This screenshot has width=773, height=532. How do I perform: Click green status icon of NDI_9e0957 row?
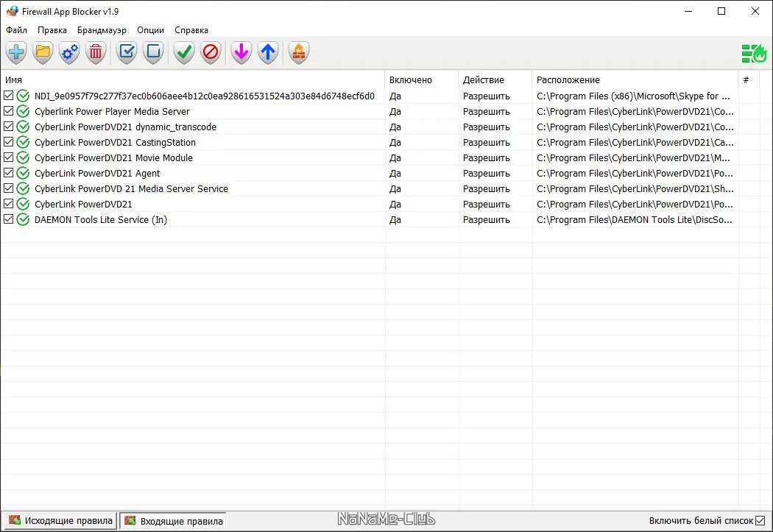point(23,96)
